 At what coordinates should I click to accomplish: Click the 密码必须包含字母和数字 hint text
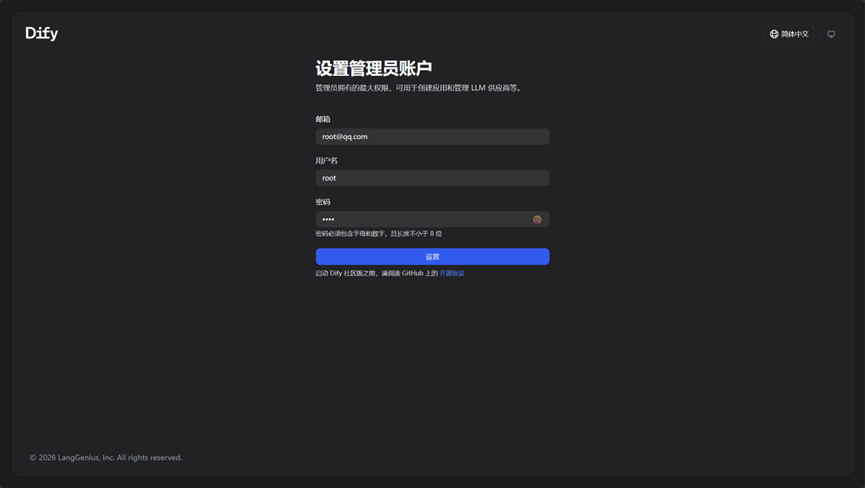(378, 234)
